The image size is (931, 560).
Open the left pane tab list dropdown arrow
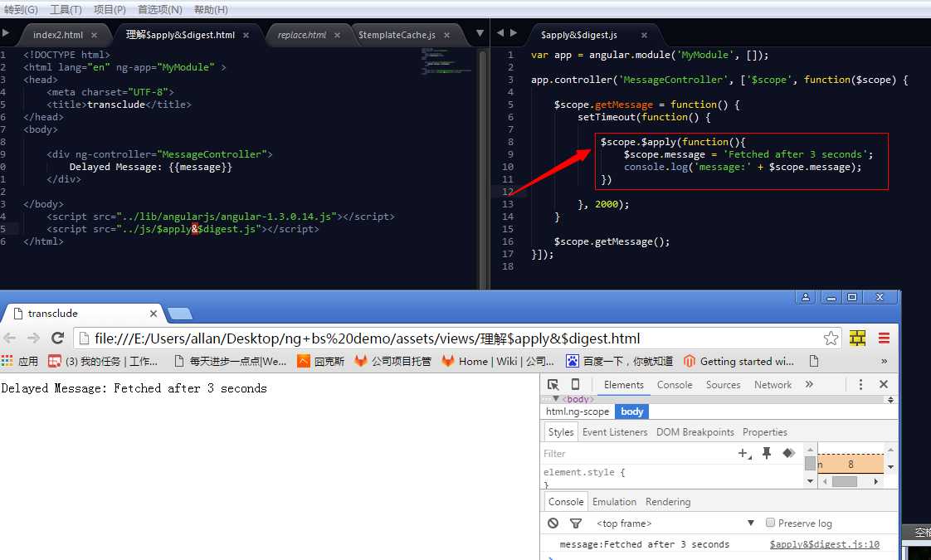(480, 33)
